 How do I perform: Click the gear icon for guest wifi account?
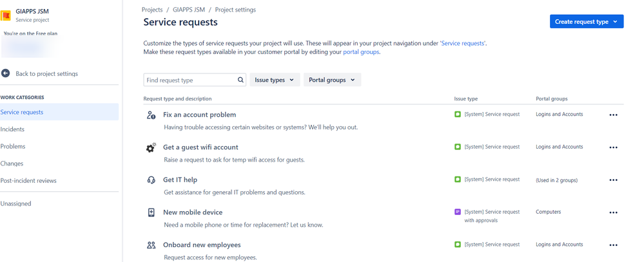[151, 147]
